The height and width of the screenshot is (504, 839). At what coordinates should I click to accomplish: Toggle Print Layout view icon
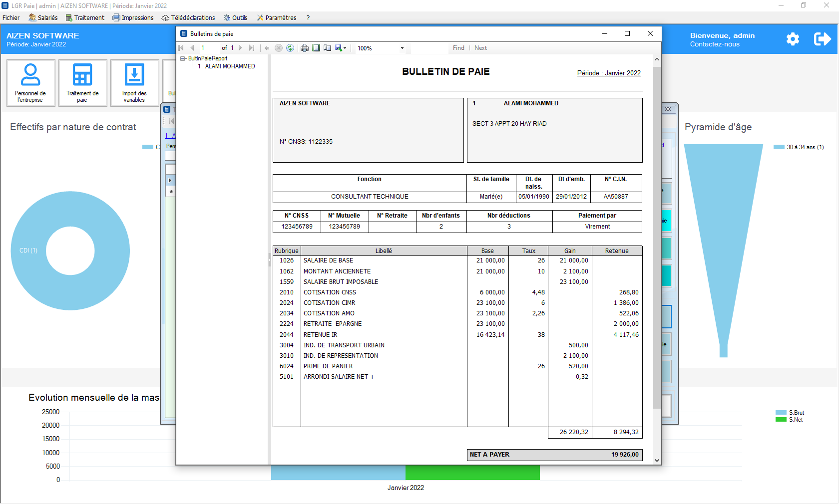pyautogui.click(x=316, y=48)
